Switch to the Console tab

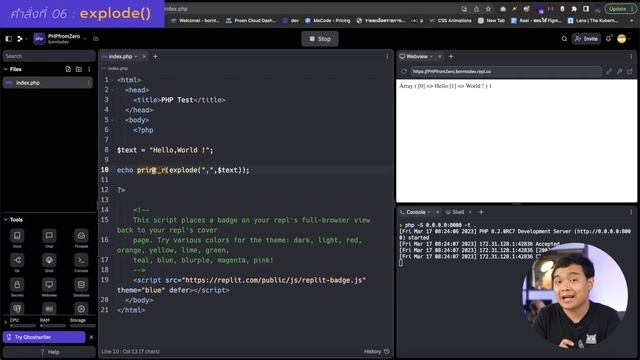(413, 212)
